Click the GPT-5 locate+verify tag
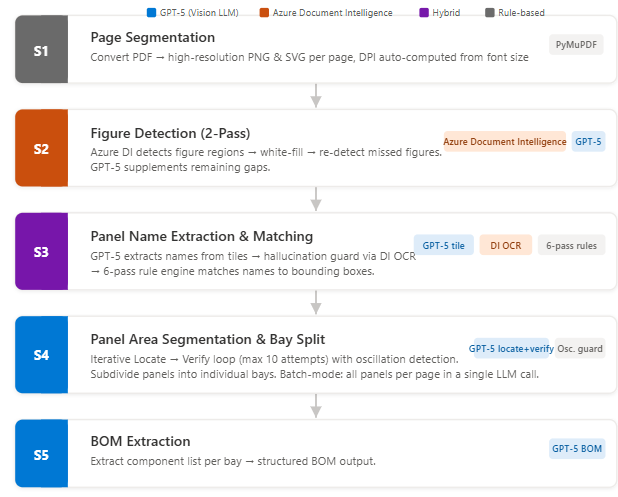Viewport: 618px width, 497px height. 510,348
